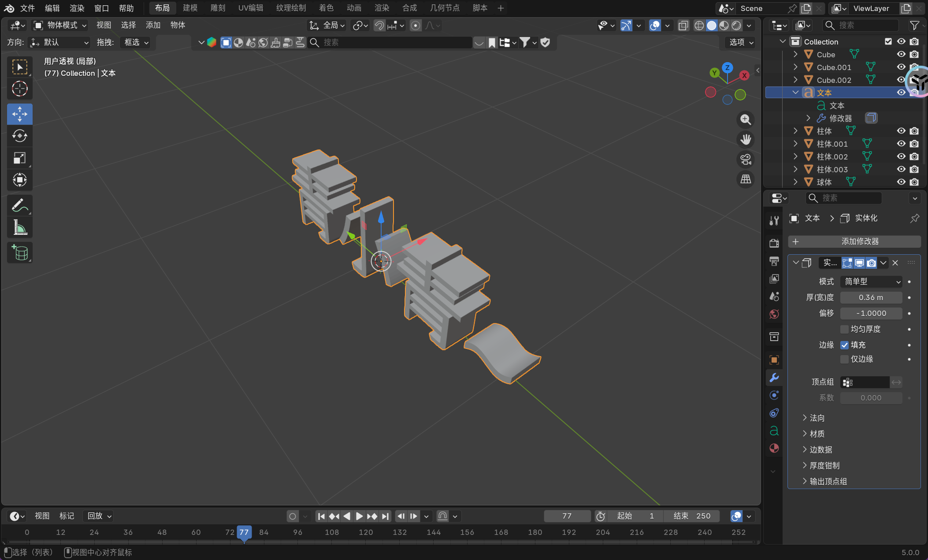Click the 厚(宽)度 0.36 m value field
The image size is (928, 560).
coord(871,297)
